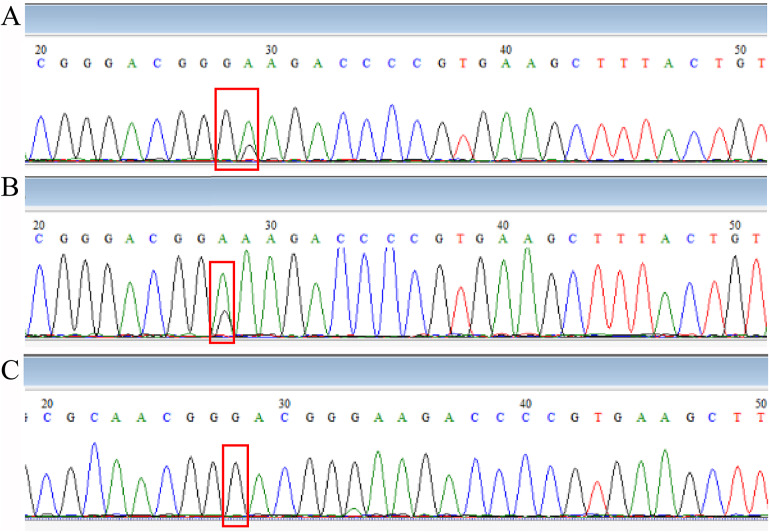Click position number 20 in panel A
Image resolution: width=769 pixels, height=532 pixels.
click(x=41, y=50)
